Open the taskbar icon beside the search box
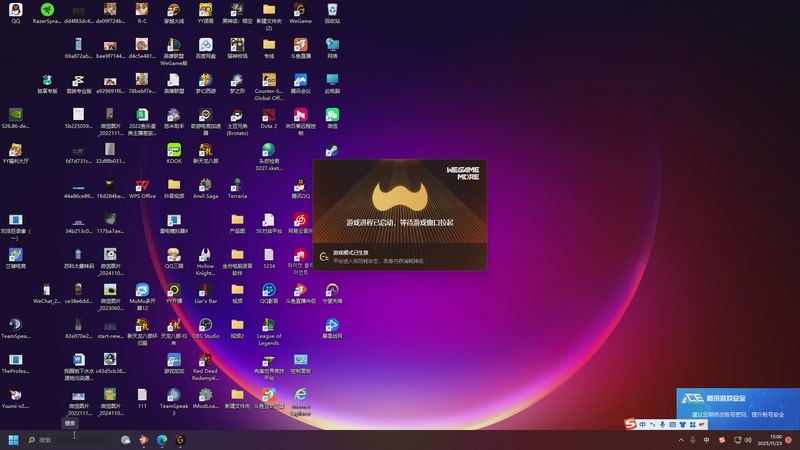 click(126, 440)
